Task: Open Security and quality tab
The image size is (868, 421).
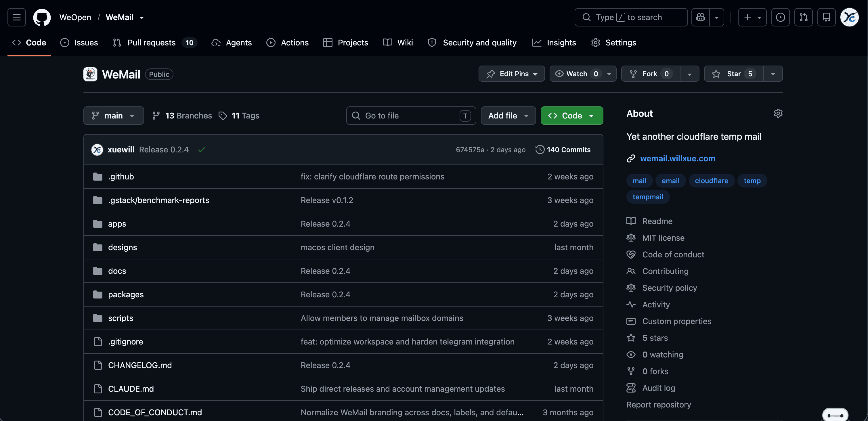Action: 472,43
